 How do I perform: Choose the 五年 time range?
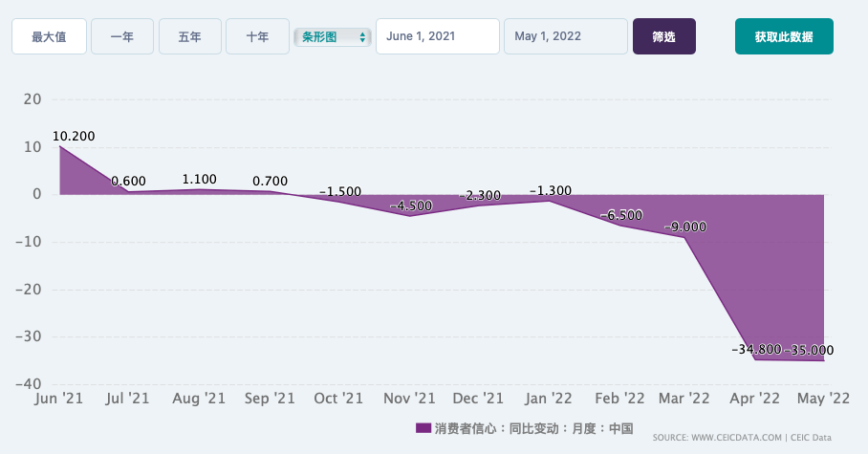tap(190, 36)
